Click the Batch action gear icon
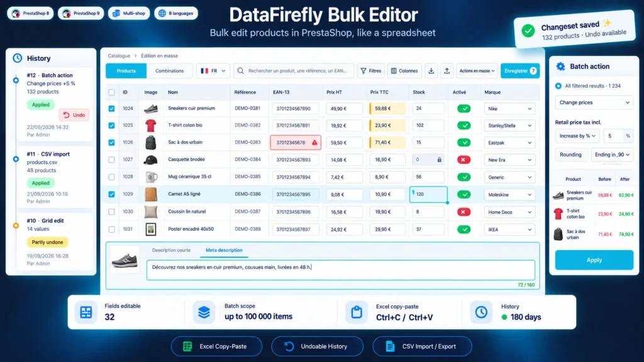This screenshot has height=362, width=644. point(560,67)
